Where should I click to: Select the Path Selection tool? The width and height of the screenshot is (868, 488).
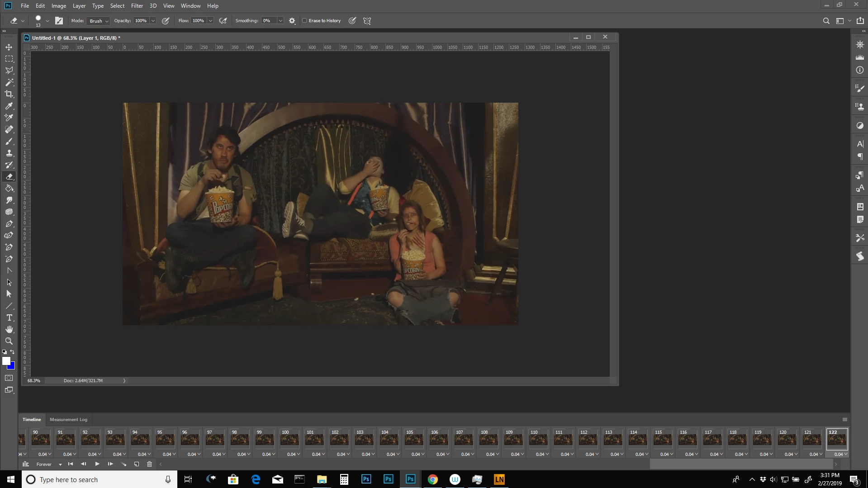click(9, 282)
